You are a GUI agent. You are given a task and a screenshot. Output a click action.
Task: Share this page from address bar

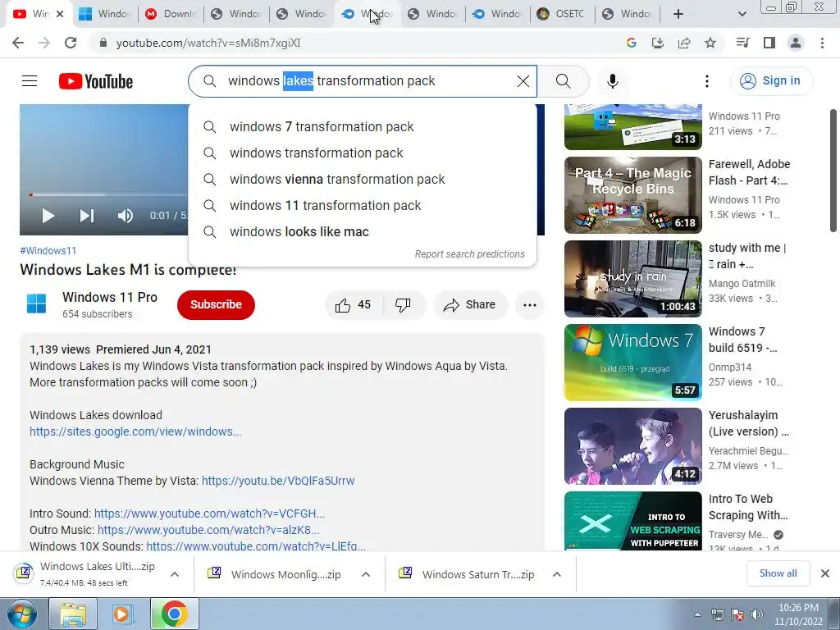coord(684,43)
